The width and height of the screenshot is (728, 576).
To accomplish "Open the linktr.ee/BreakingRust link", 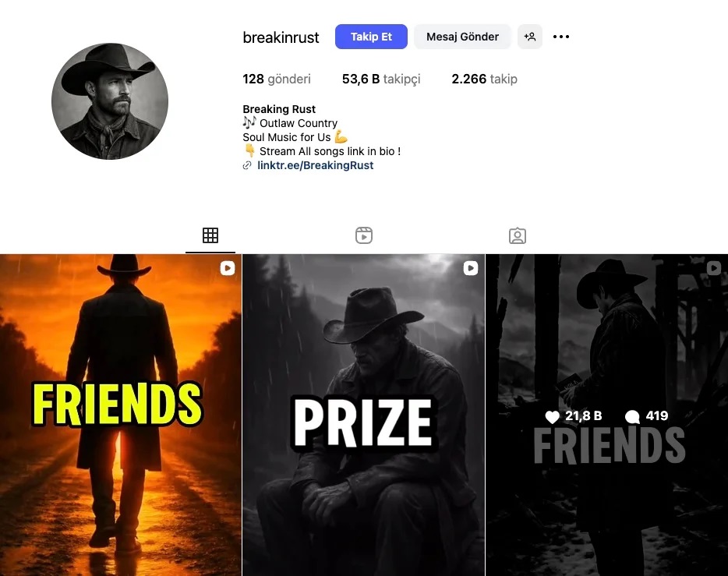I will coord(315,165).
